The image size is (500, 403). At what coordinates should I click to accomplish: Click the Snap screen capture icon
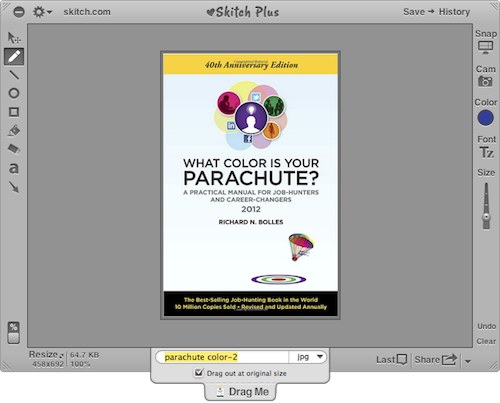[485, 47]
